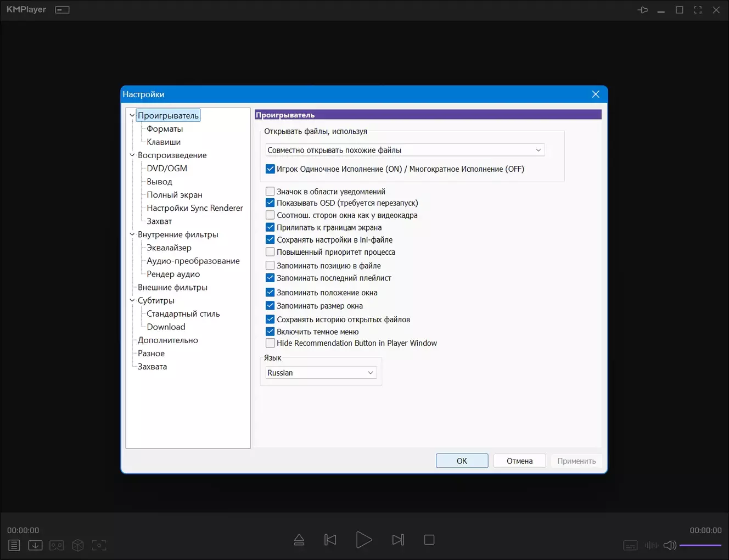Click the pin-on-top icon in title bar
This screenshot has width=729, height=560.
[x=642, y=10]
